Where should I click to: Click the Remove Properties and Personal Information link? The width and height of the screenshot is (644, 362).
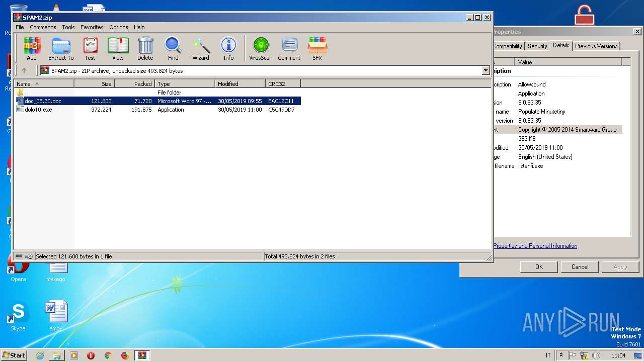click(535, 246)
